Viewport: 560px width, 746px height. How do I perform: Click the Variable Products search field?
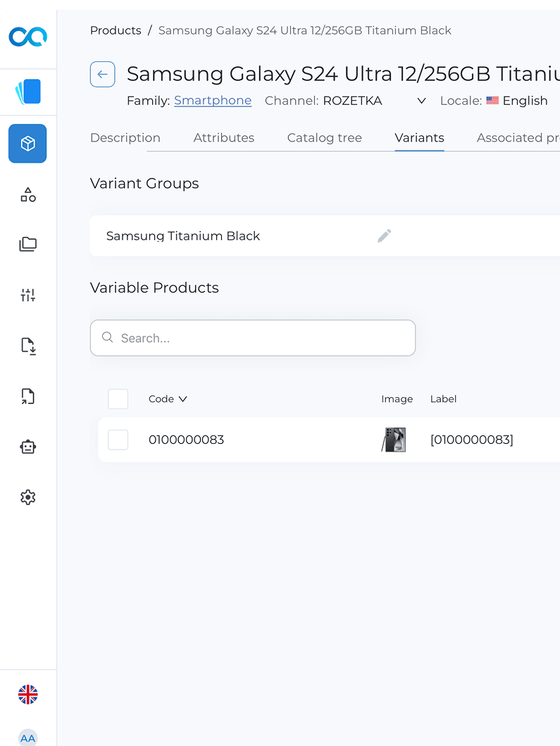point(253,338)
